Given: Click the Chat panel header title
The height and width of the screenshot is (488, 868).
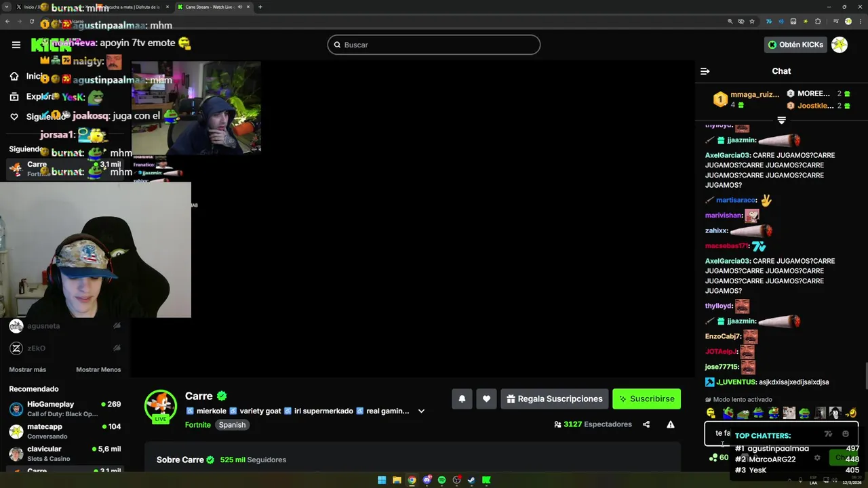Looking at the screenshot, I should pos(781,71).
